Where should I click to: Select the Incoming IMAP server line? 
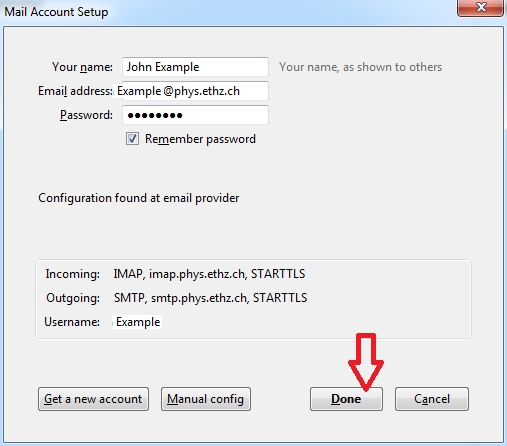pos(209,274)
